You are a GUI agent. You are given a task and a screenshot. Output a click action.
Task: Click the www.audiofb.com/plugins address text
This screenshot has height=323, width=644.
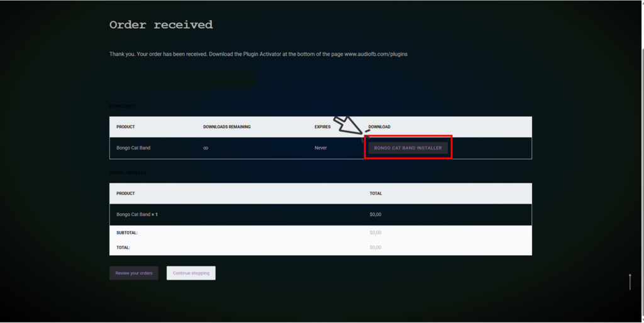point(375,54)
